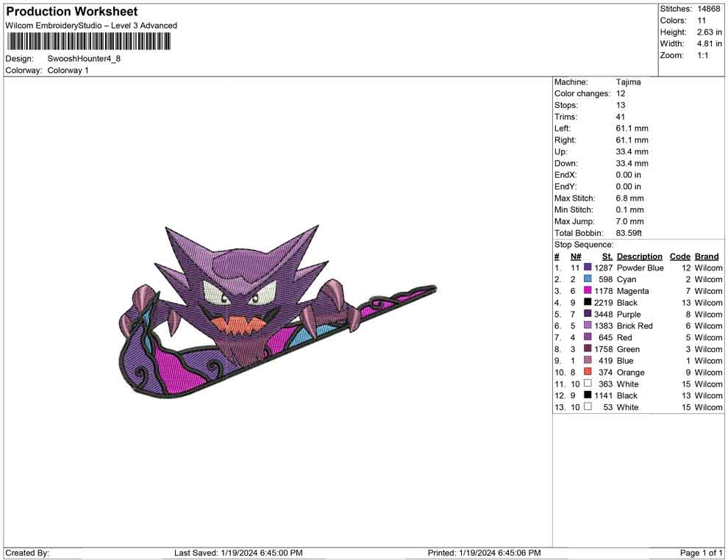728x560 pixels.
Task: Select the 'Wilcom EmbroideryStudio – Level 3 Advanced' text
Action: point(91,26)
